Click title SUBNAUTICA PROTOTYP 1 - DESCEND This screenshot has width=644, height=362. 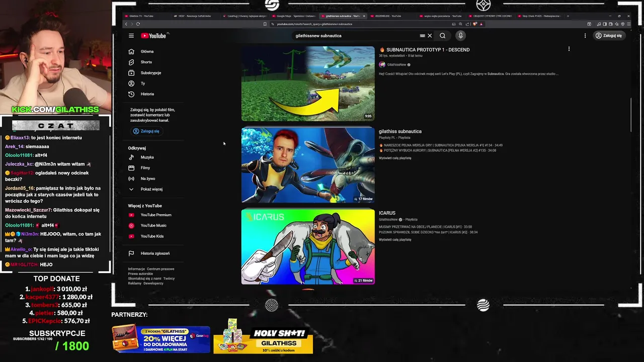[x=428, y=50]
